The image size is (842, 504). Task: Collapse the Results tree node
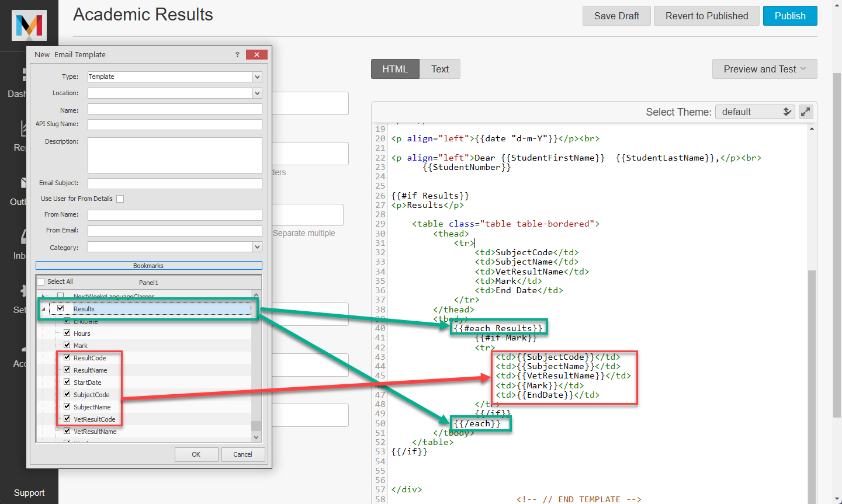click(44, 309)
